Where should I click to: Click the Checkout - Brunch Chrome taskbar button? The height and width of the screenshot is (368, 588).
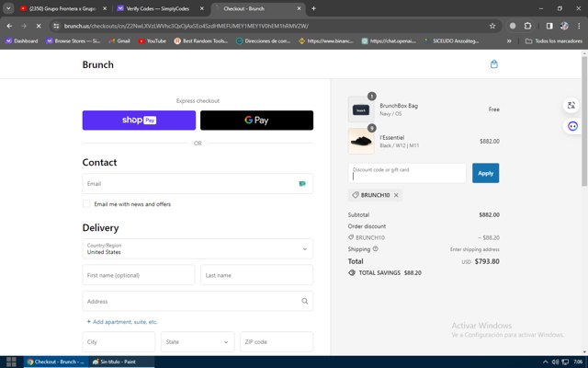click(56, 362)
